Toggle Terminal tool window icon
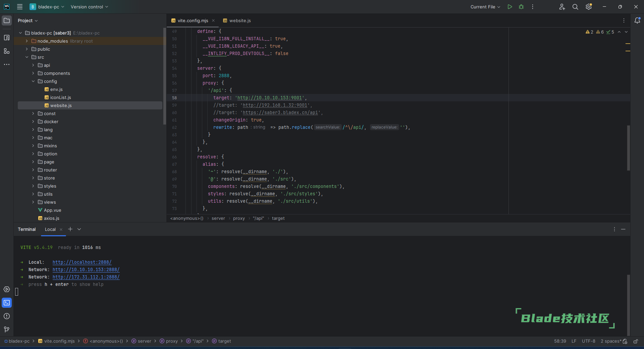 [x=7, y=303]
